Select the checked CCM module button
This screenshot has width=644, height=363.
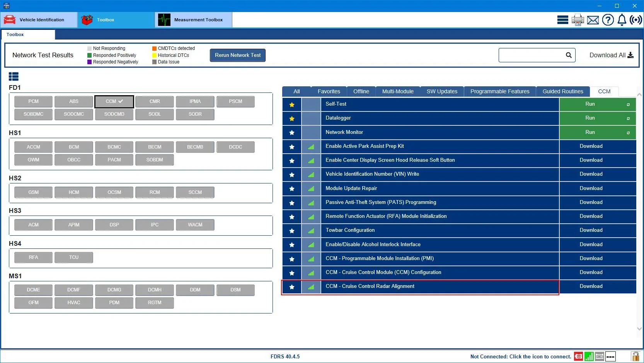(114, 101)
